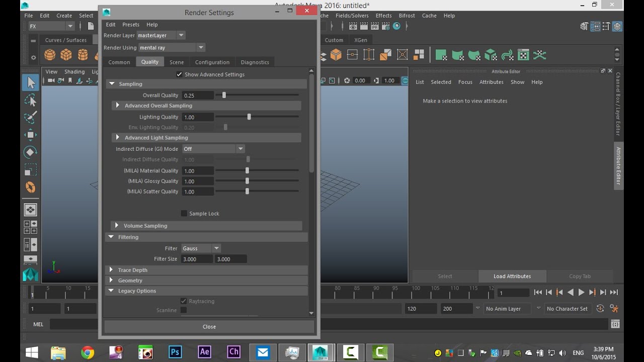Enable the Sample Lock checkbox
644x362 pixels.
pos(184,213)
